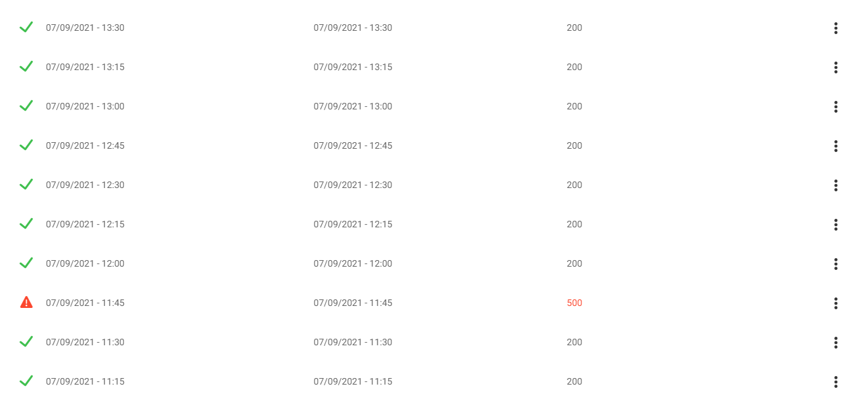Select the red 500 status code
The height and width of the screenshot is (399, 868).
click(574, 303)
